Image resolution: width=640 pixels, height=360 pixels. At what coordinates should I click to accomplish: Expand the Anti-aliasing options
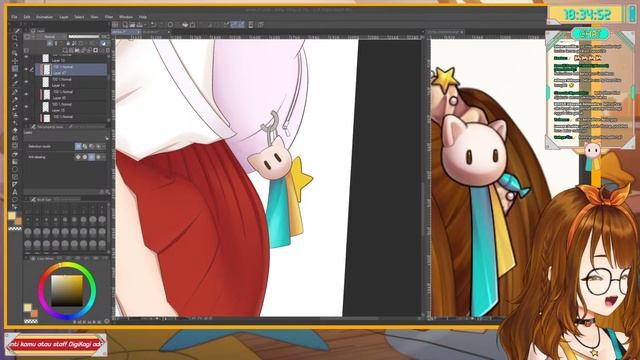click(103, 157)
